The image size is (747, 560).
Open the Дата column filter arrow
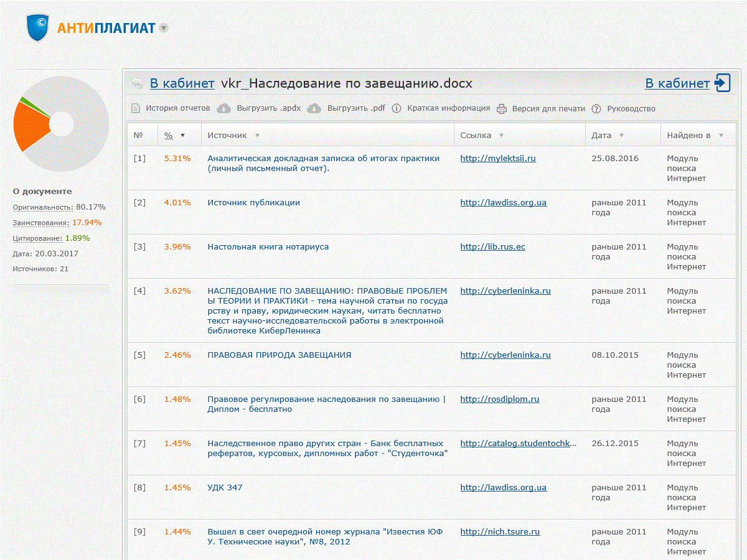621,135
